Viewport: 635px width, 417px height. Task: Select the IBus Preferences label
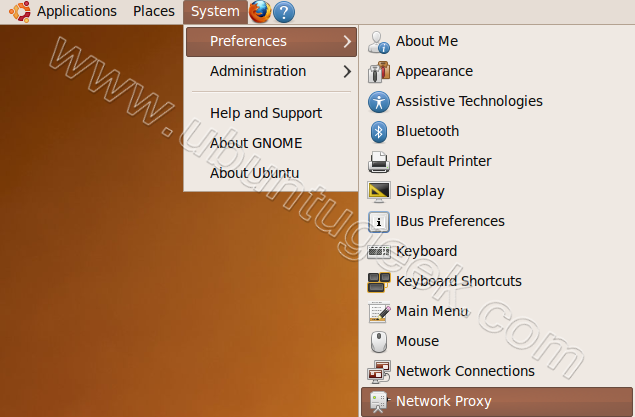[x=450, y=221]
